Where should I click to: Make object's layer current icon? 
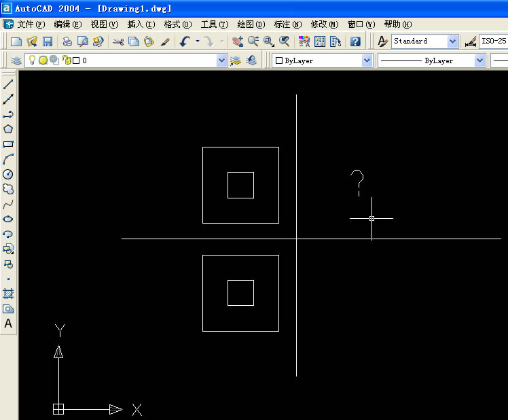pos(236,60)
